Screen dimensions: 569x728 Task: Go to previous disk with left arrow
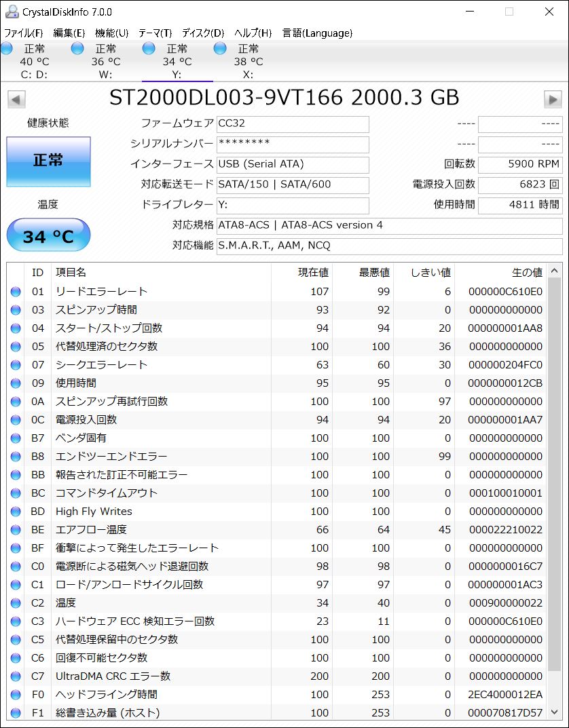[16, 99]
